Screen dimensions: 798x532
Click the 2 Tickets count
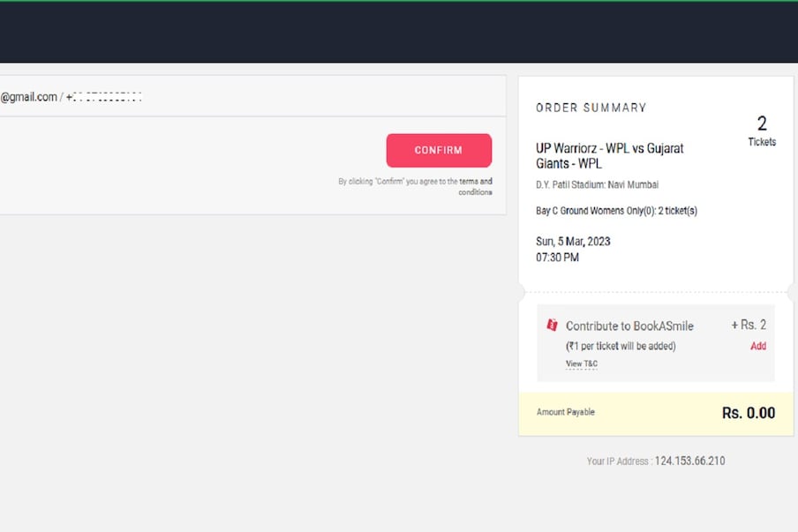[x=762, y=131]
